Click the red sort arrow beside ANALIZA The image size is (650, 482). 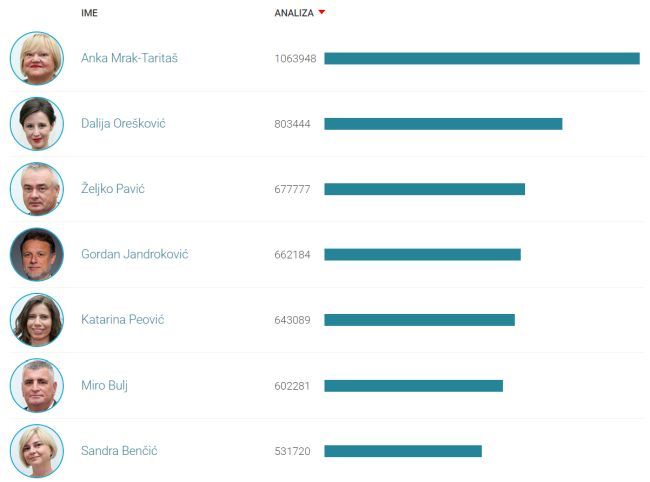pos(322,13)
